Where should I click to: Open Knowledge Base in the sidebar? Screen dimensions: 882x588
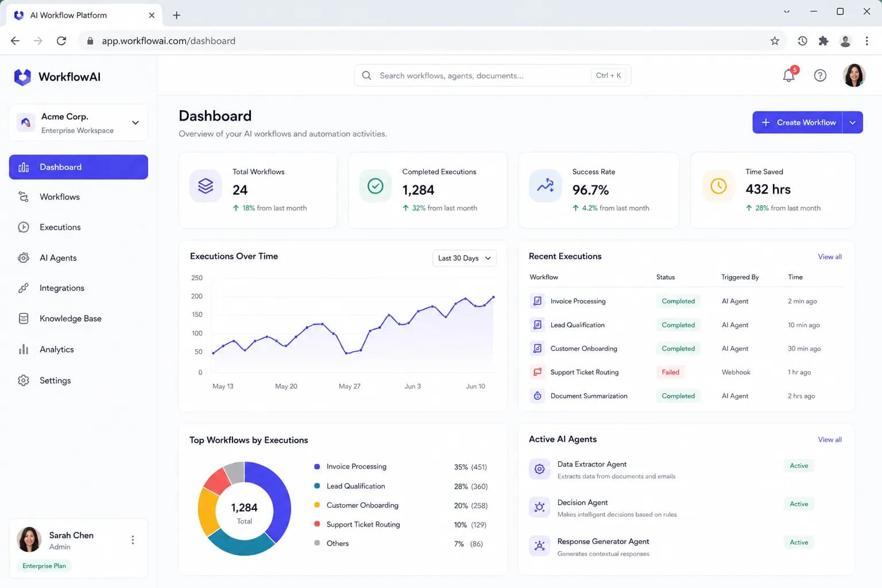pyautogui.click(x=79, y=319)
